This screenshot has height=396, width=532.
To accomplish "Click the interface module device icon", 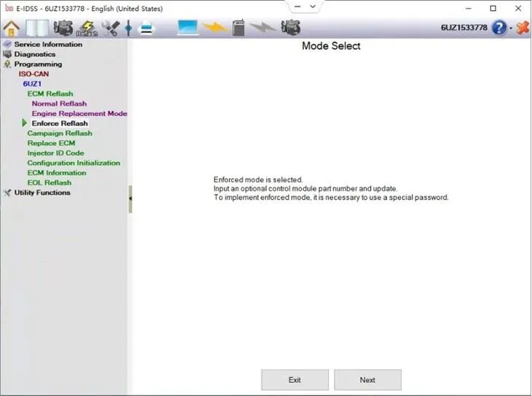I will pyautogui.click(x=239, y=28).
